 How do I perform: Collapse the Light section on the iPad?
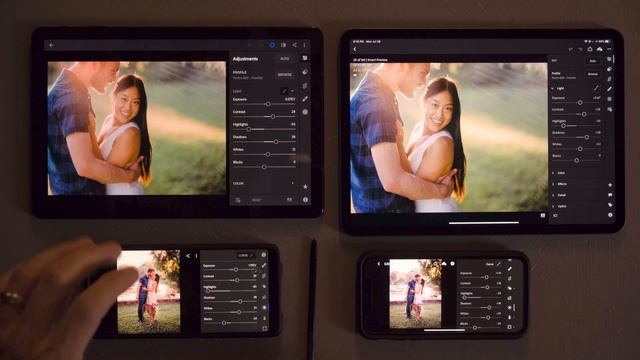553,88
